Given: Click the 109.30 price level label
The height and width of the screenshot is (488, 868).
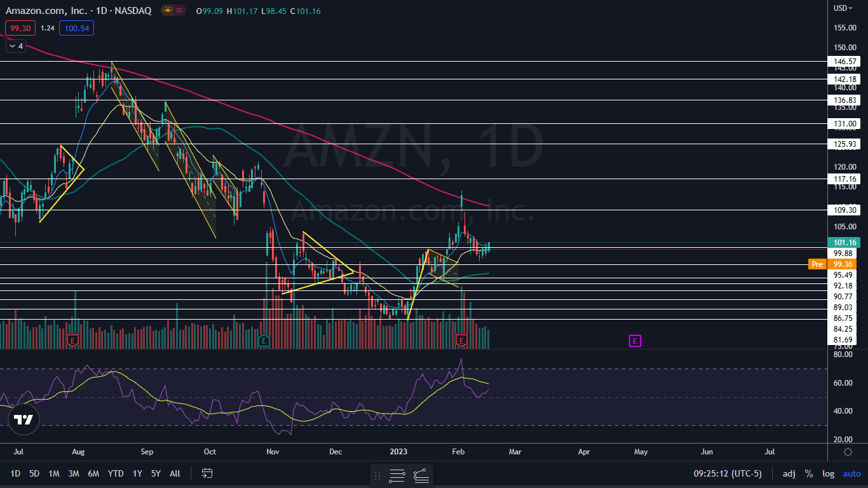Looking at the screenshot, I should (x=843, y=210).
